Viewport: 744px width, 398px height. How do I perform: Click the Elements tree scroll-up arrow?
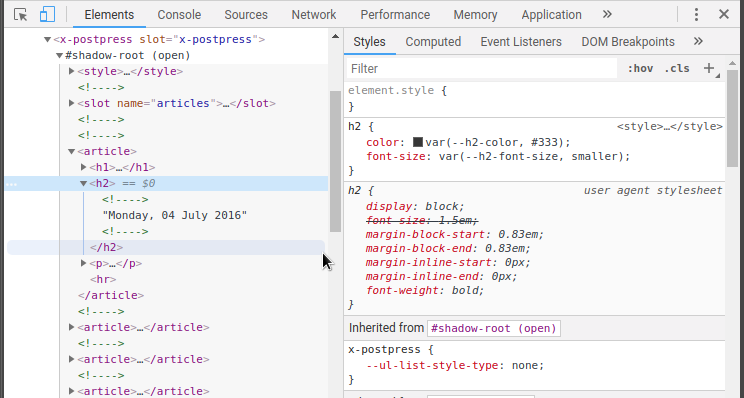[x=335, y=37]
